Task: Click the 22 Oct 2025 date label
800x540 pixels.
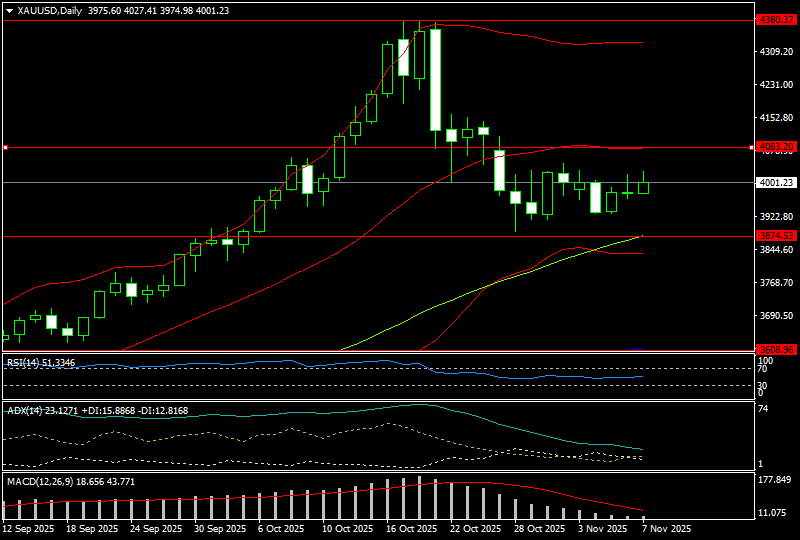Action: [476, 528]
